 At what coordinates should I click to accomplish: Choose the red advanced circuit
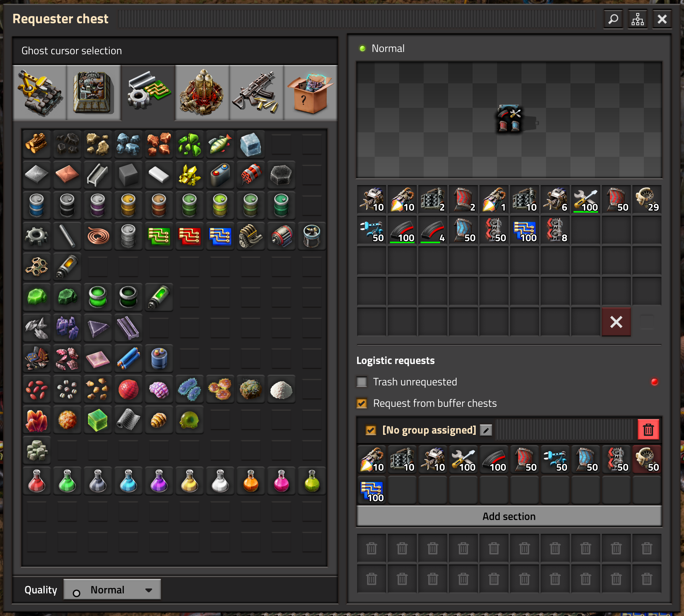point(190,236)
